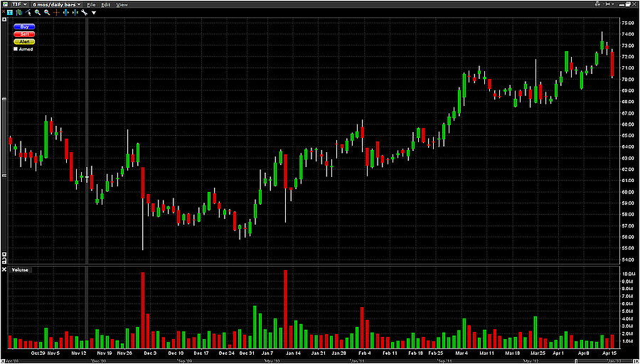
Task: Open the Edit menu
Action: pyautogui.click(x=105, y=4)
